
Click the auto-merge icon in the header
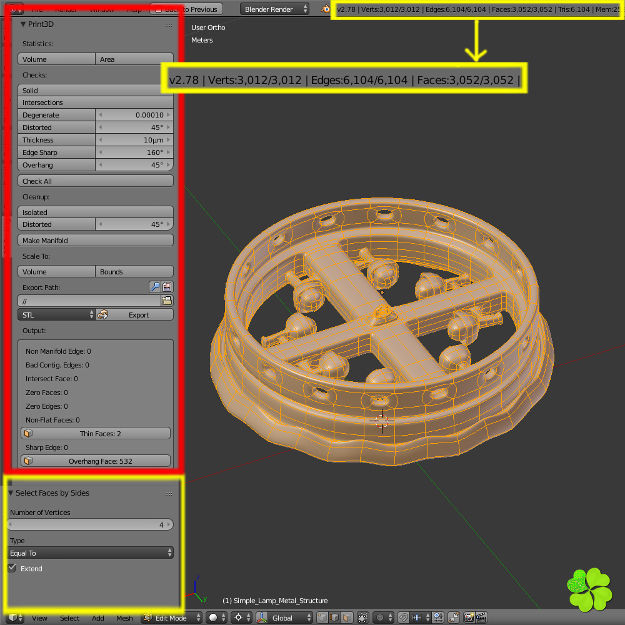[454, 617]
